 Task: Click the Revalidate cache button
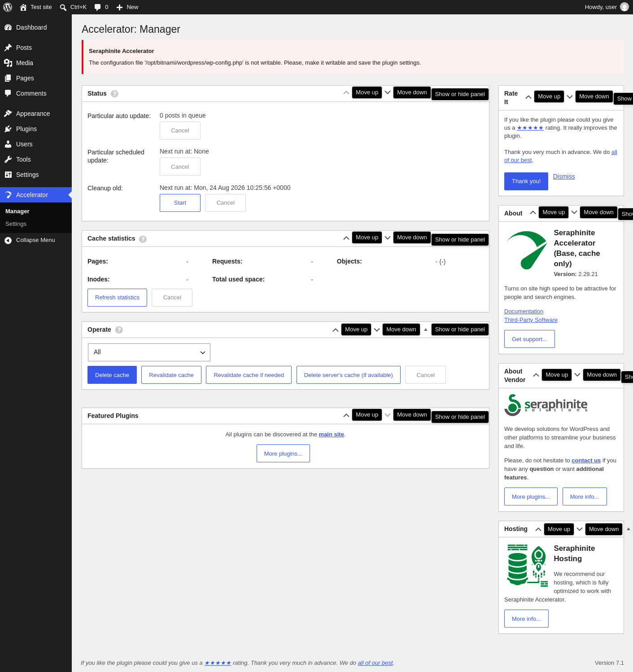(171, 375)
